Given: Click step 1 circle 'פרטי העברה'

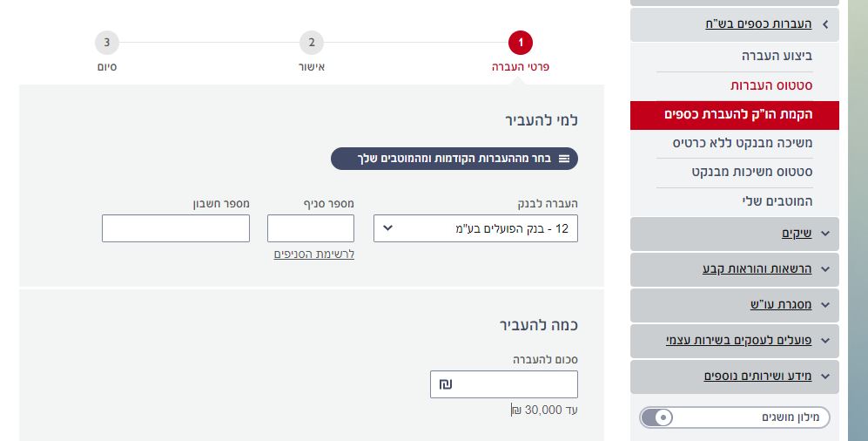Looking at the screenshot, I should pos(521,42).
